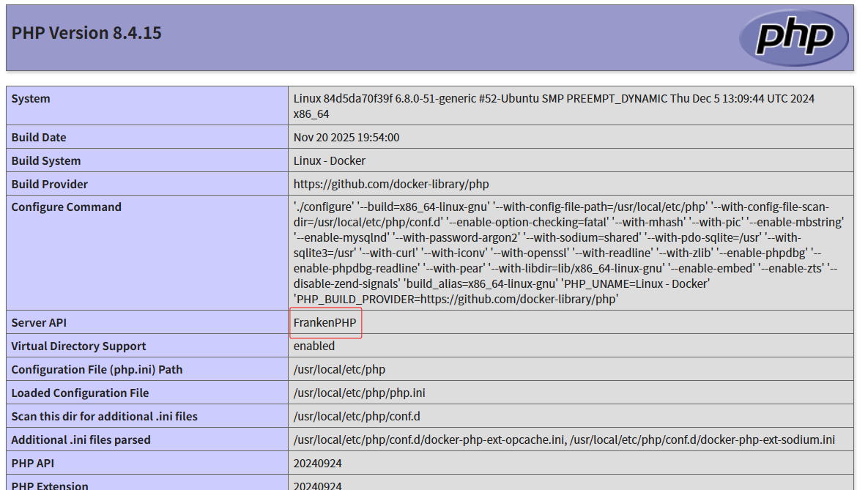868x490 pixels.
Task: Click the 'Nov 20 2025 19:54:00' value
Action: (x=346, y=137)
